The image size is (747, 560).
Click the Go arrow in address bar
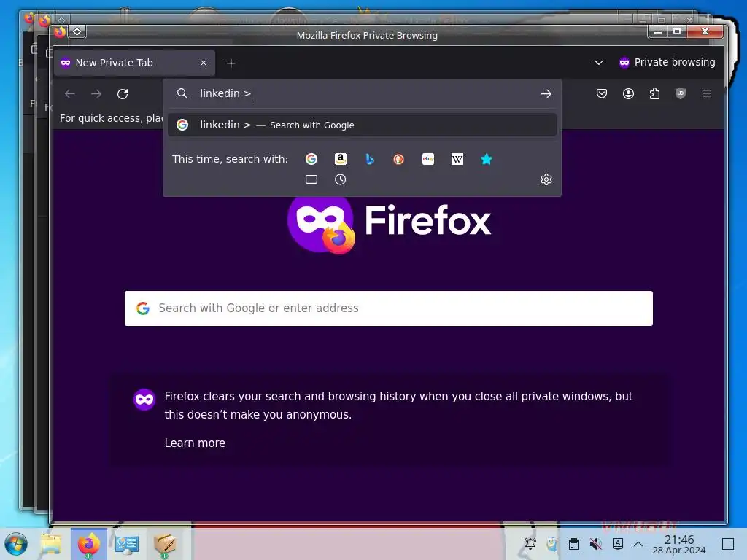(x=546, y=94)
